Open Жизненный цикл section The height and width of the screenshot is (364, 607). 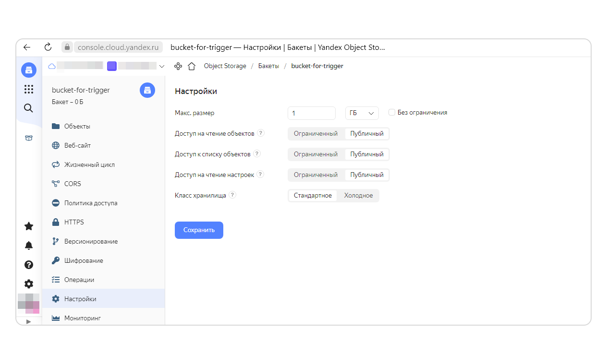point(103,164)
